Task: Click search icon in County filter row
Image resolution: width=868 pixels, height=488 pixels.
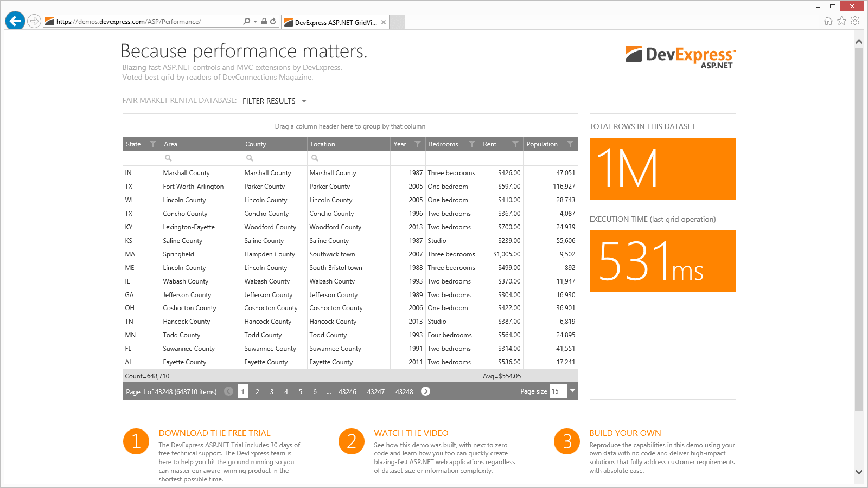Action: click(x=250, y=158)
